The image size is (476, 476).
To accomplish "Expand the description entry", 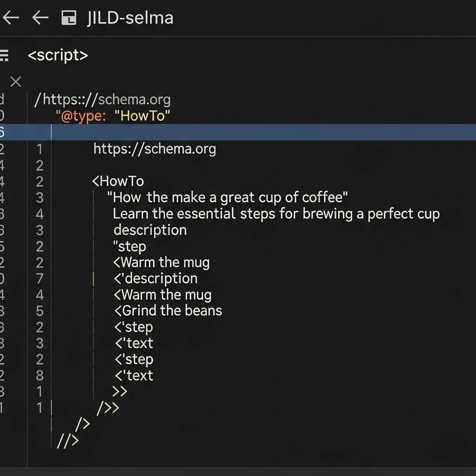I will (x=155, y=278).
